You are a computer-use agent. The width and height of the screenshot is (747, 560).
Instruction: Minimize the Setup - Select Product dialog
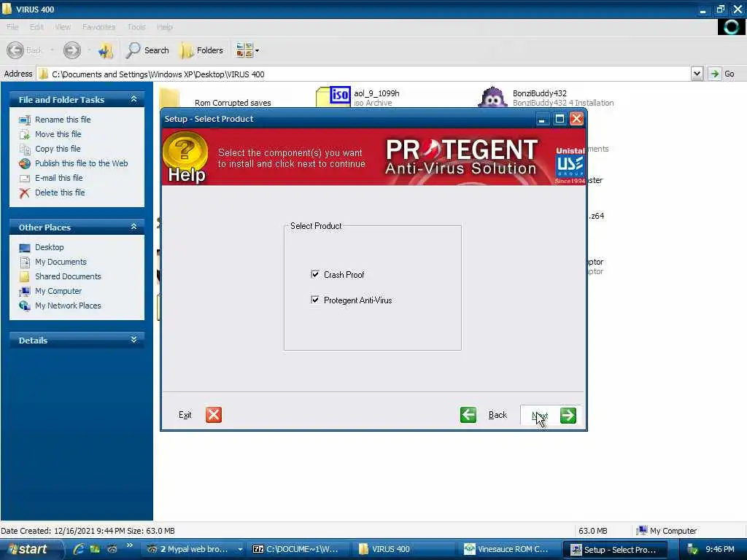click(541, 119)
